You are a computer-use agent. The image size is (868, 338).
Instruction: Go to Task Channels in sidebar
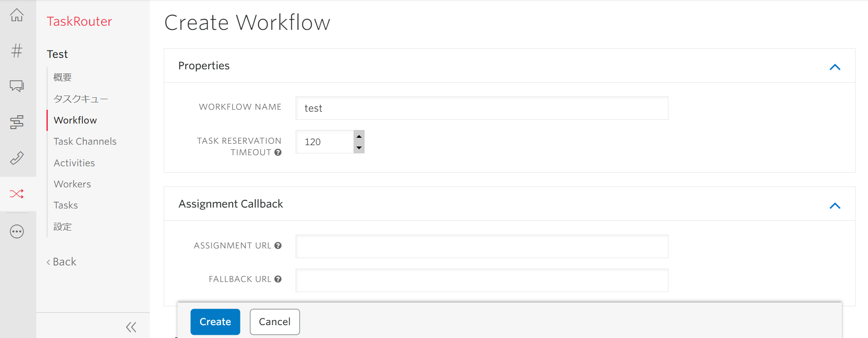point(85,141)
